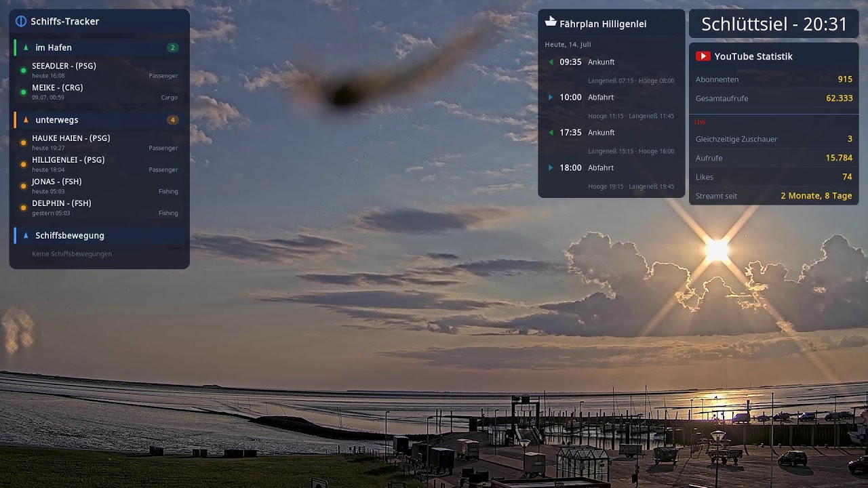868x488 pixels.
Task: Click the red LIVE indicator label
Action: (701, 122)
